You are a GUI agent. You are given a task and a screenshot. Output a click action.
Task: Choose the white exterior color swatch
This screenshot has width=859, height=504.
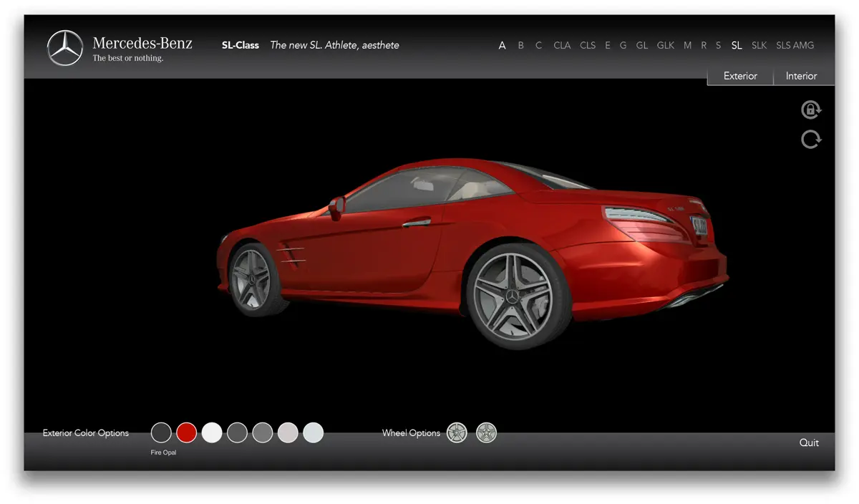(x=212, y=432)
